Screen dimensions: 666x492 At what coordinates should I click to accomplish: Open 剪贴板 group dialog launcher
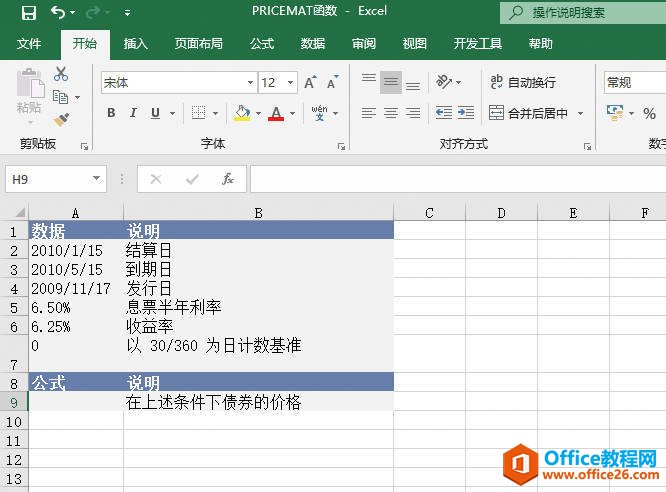[84, 147]
